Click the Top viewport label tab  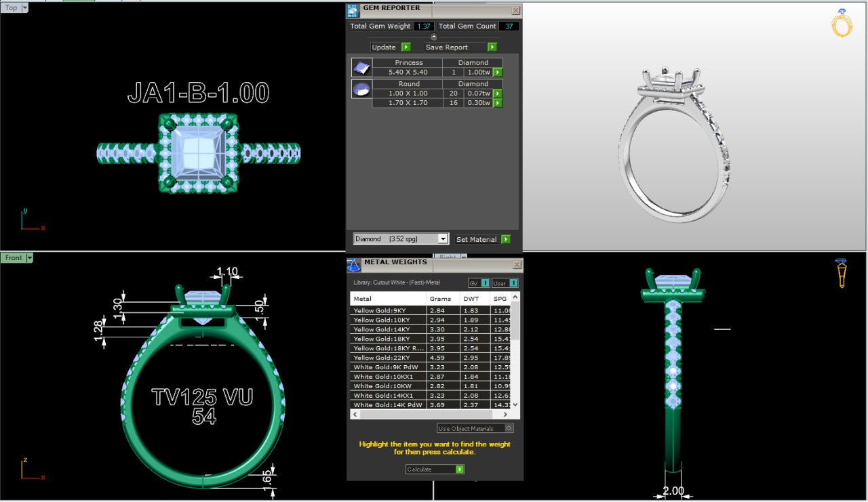pyautogui.click(x=11, y=7)
